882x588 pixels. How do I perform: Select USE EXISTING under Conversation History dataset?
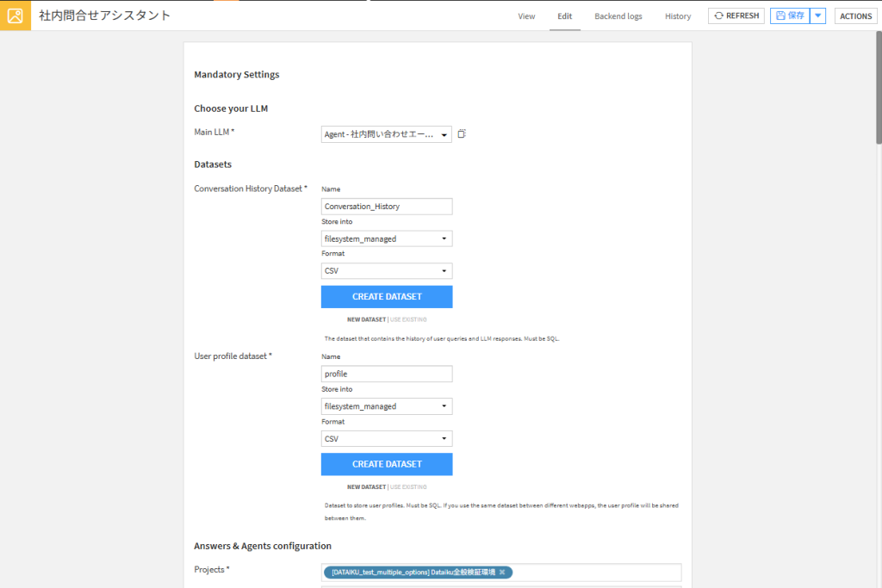click(408, 319)
